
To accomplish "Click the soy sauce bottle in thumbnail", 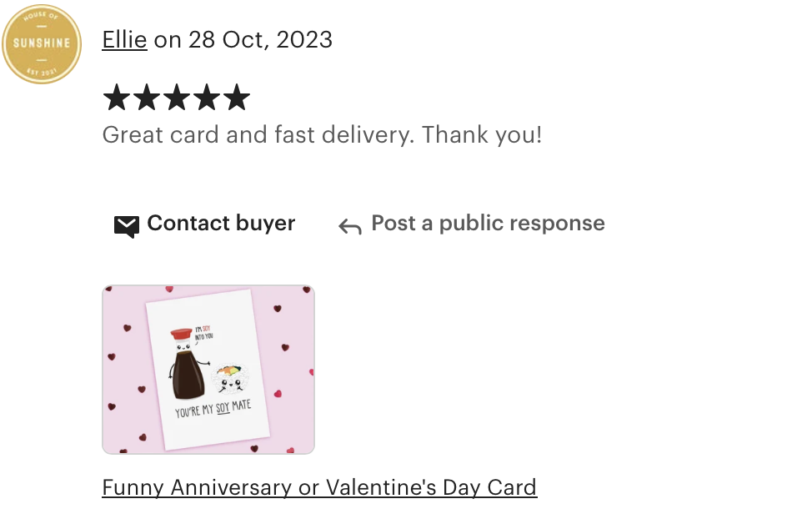I will [x=188, y=365].
